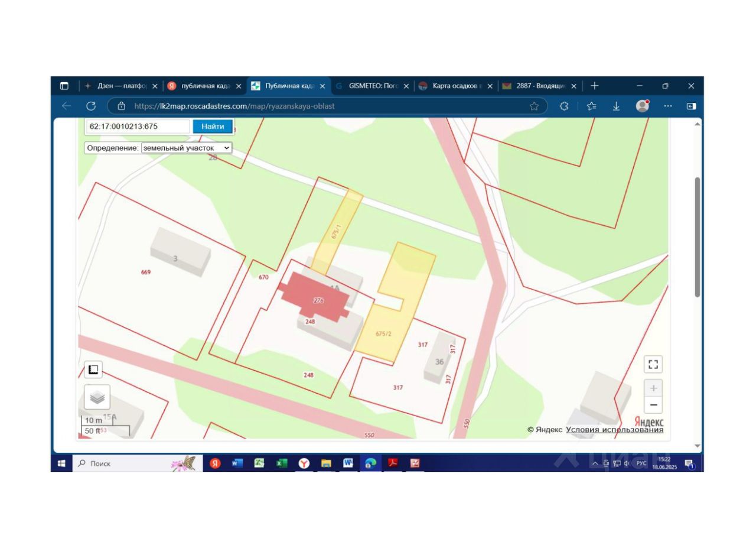Toggle the browser sidebar icon
The image size is (756, 535).
[691, 106]
